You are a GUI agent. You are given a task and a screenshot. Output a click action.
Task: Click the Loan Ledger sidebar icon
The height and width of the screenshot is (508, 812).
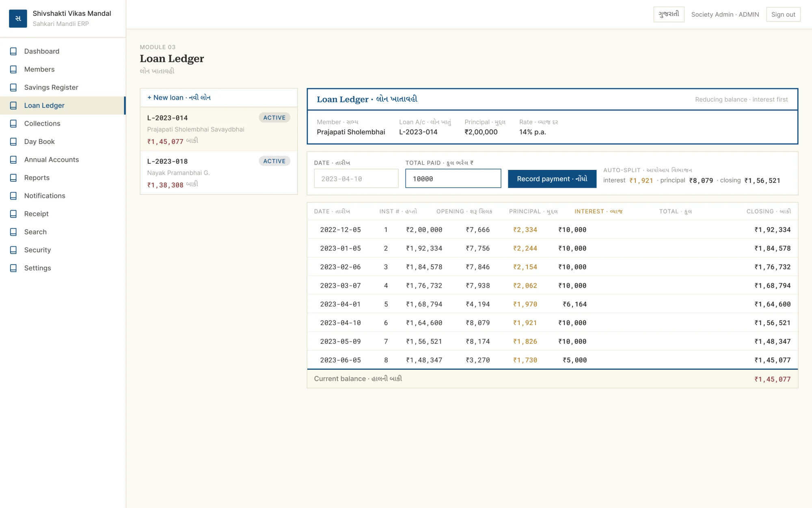click(13, 106)
